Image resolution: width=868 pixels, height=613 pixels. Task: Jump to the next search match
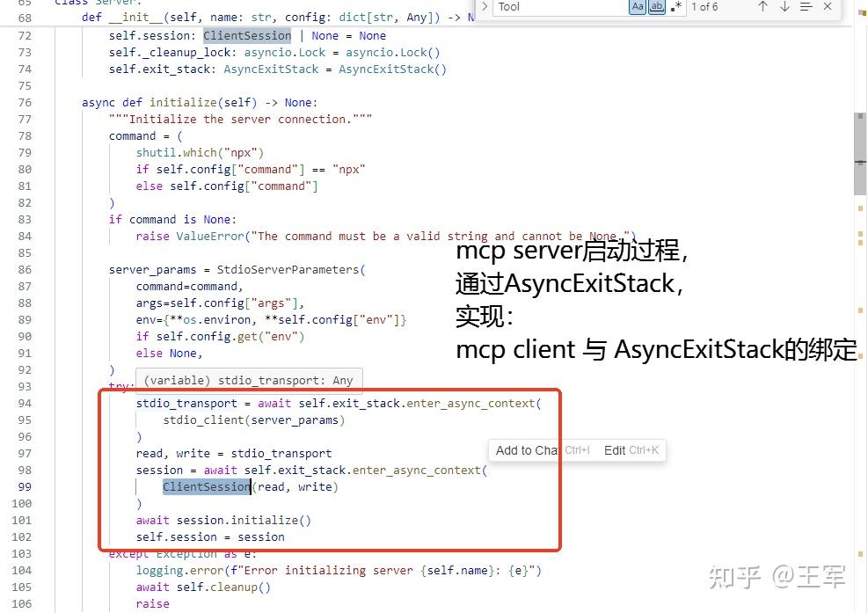784,7
